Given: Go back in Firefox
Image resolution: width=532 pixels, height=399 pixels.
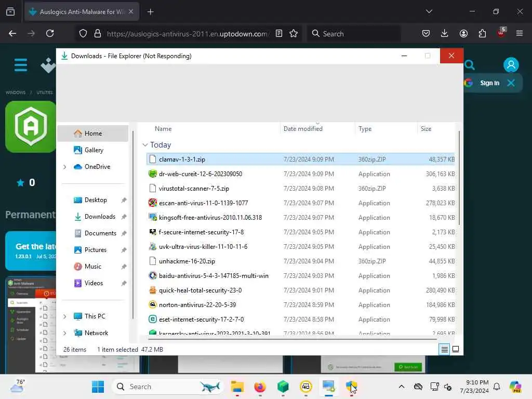Looking at the screenshot, I should 12,33.
